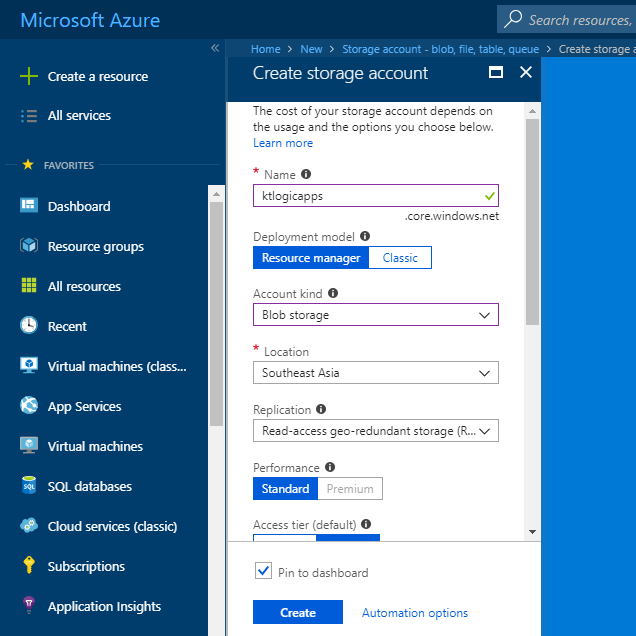Click the info icon next to Account kind
Viewport: 636px width, 636px height.
pos(333,293)
